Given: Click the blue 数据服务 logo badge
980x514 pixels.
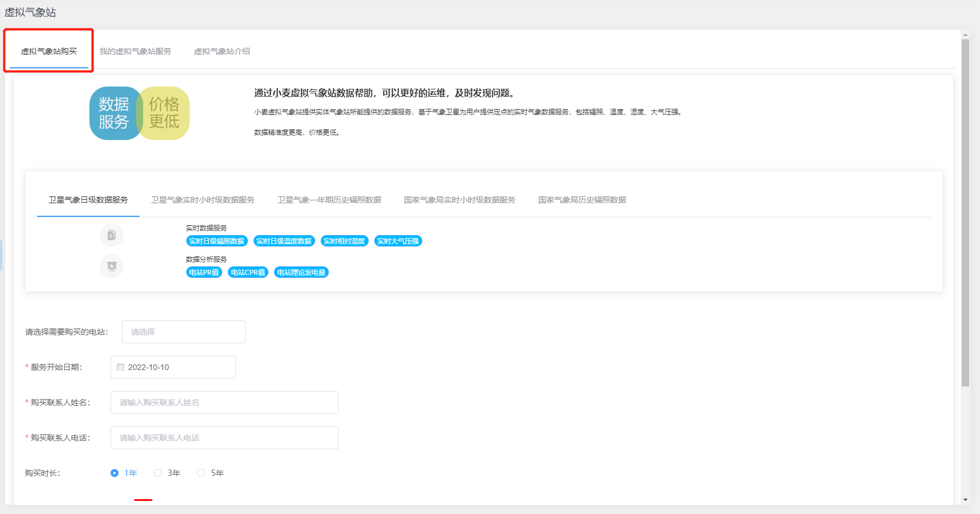Looking at the screenshot, I should coord(113,113).
